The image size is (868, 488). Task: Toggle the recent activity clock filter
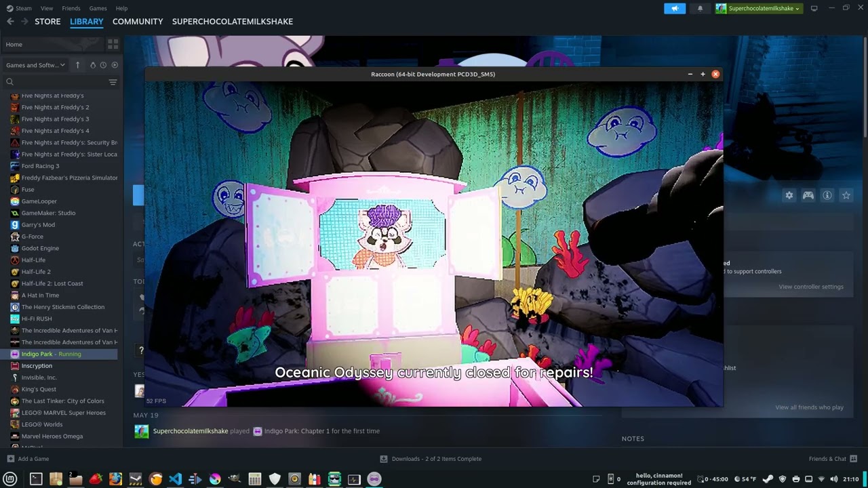coord(103,65)
